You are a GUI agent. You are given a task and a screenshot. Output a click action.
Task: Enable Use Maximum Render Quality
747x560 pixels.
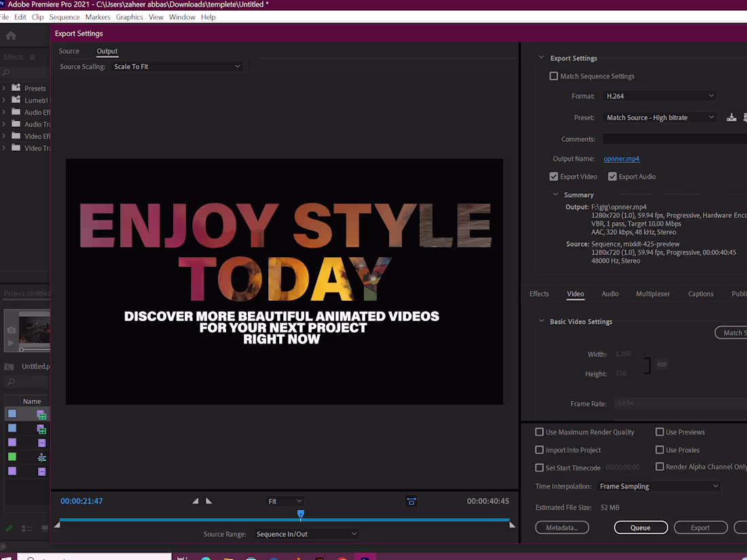539,432
